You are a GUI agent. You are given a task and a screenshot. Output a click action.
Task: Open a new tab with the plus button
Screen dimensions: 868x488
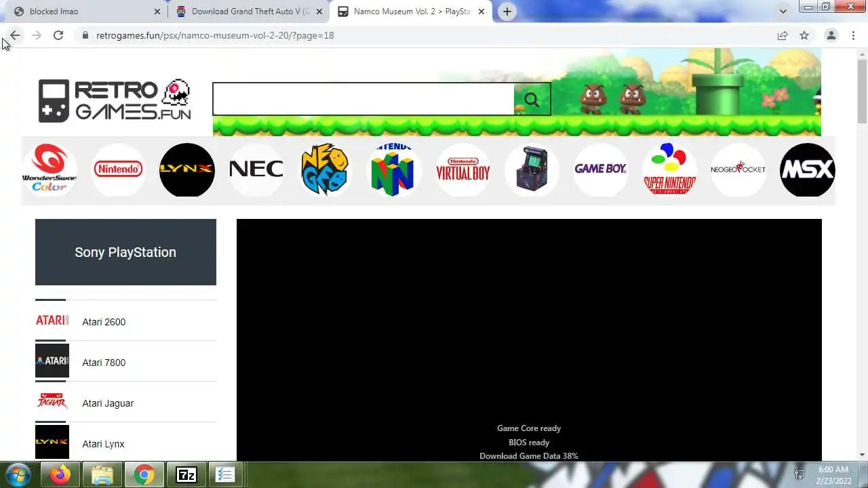tap(507, 12)
